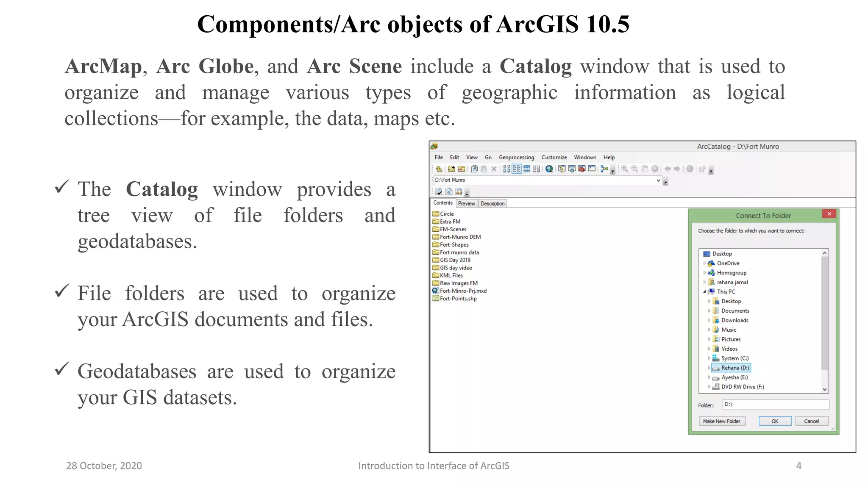Viewport: 868px width, 488px height.
Task: Switch to Large Icons view
Action: point(506,169)
